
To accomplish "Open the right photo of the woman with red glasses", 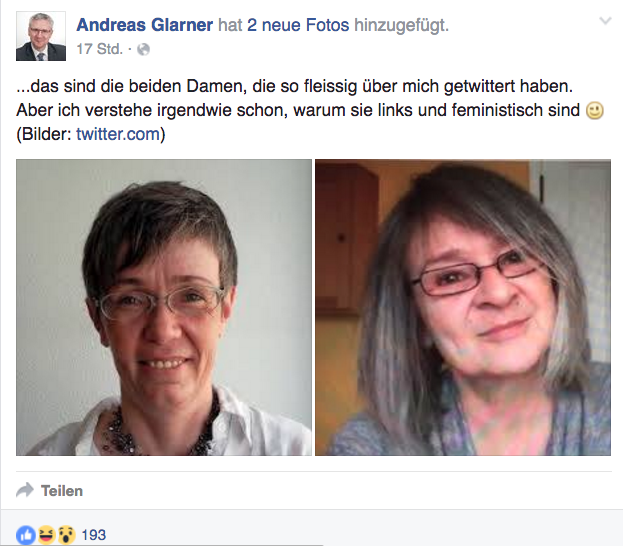I will click(x=463, y=307).
